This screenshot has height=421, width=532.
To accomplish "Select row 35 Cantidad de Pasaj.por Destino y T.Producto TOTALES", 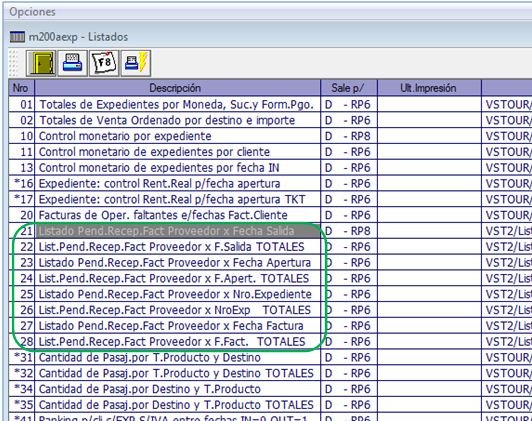I will [x=177, y=405].
